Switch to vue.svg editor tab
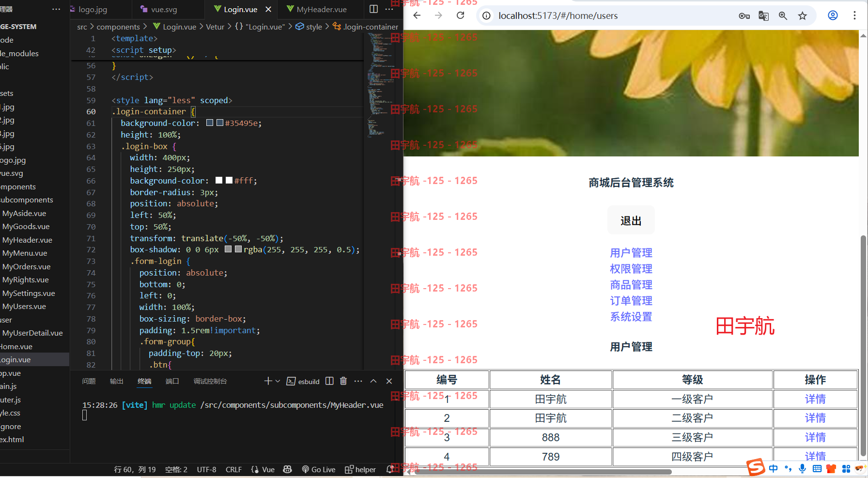The width and height of the screenshot is (868, 478). (164, 9)
